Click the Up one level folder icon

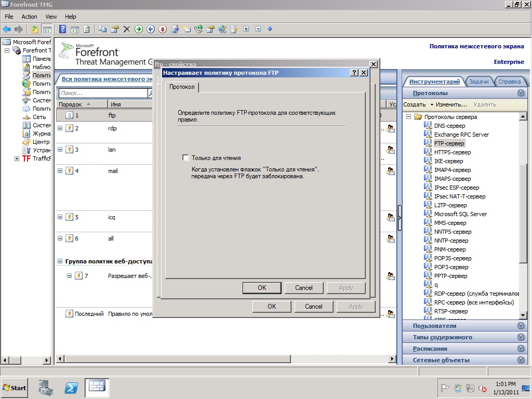(x=35, y=29)
